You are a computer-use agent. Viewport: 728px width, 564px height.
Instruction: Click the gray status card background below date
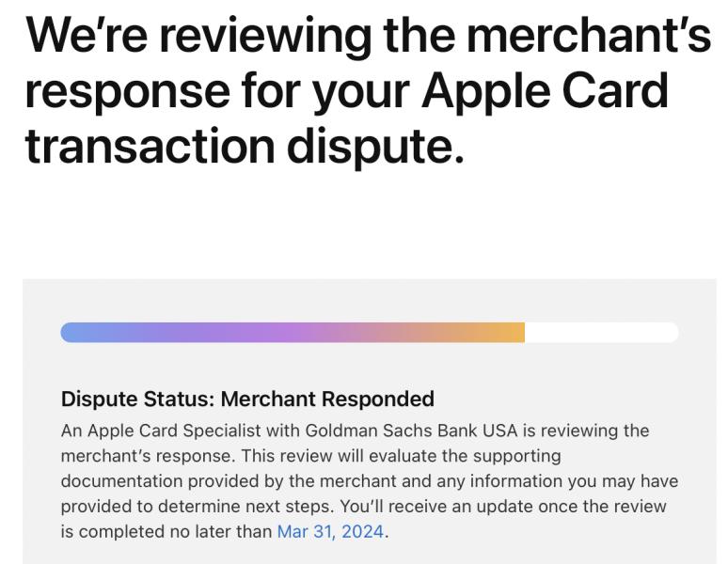[369, 555]
